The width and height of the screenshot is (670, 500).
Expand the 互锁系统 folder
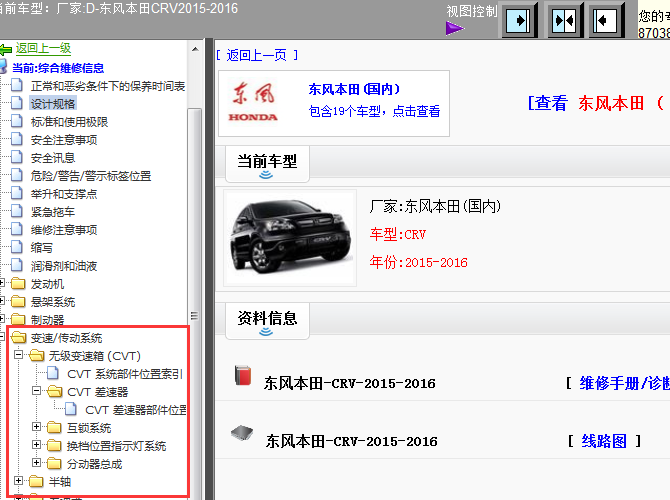(36, 426)
